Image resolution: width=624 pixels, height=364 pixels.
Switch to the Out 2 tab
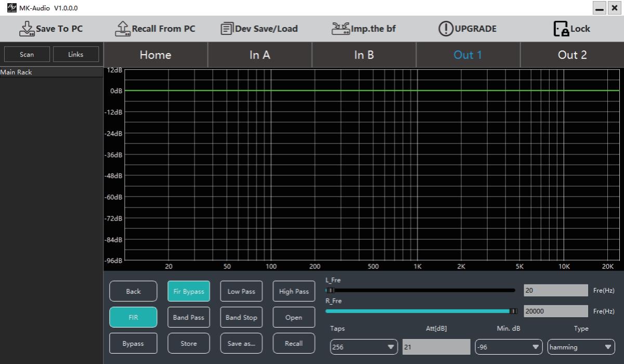click(572, 55)
